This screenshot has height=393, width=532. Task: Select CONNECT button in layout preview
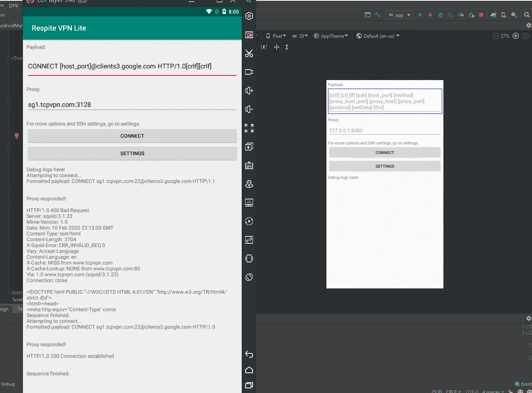tap(385, 153)
